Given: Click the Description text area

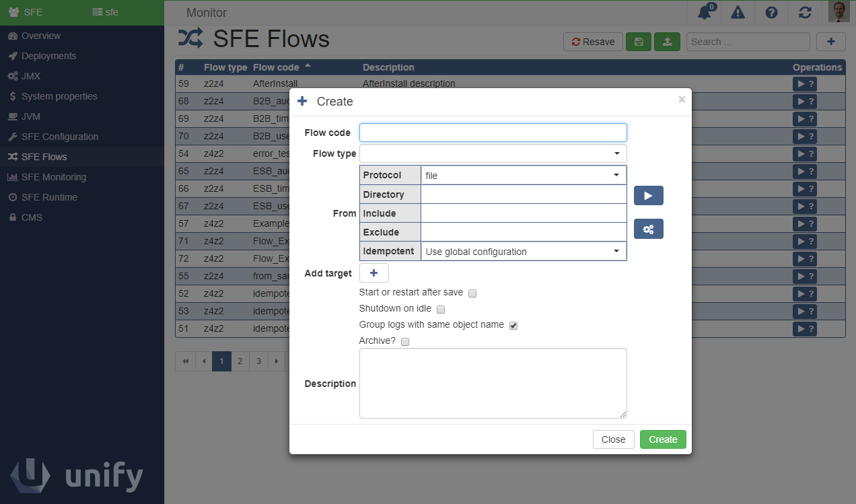Looking at the screenshot, I should click(x=493, y=384).
